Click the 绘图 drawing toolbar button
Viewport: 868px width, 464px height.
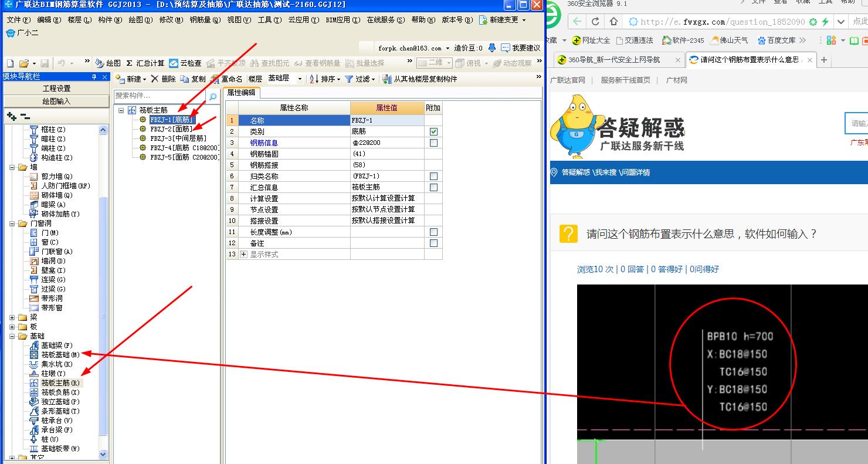[108, 63]
